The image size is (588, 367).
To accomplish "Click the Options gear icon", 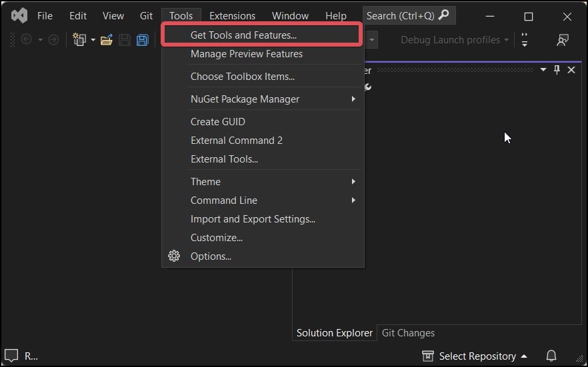I will point(173,256).
